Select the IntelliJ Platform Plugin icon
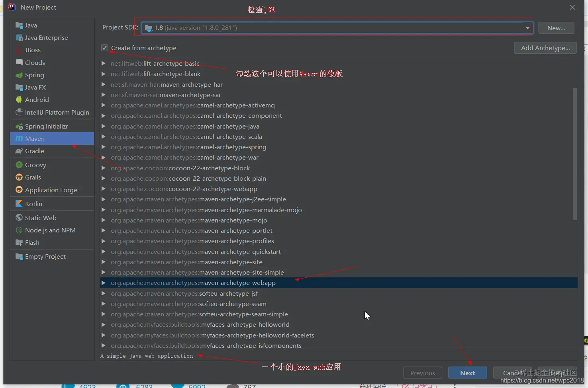588x388 pixels. 19,112
